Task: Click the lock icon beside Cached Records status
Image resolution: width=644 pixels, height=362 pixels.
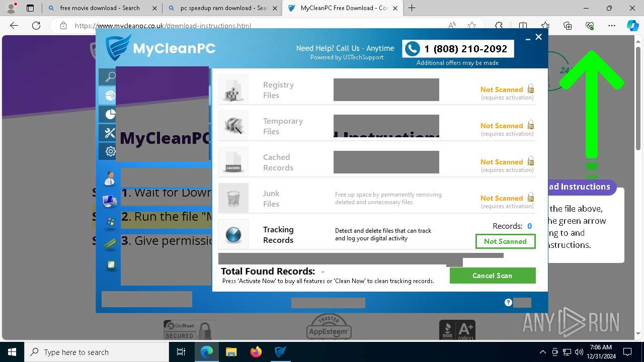Action: (530, 161)
